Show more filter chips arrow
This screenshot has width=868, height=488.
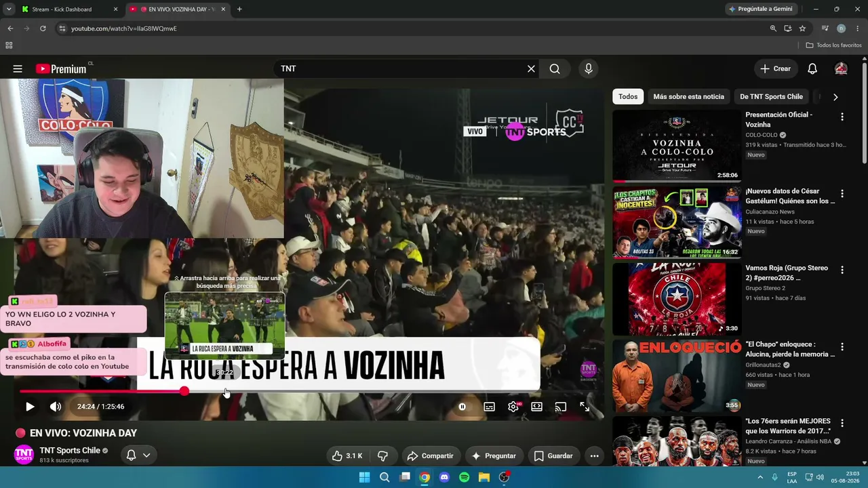[835, 96]
